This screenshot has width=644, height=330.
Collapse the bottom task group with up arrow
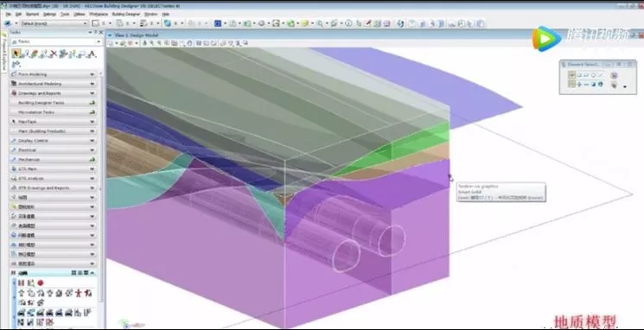click(92, 273)
